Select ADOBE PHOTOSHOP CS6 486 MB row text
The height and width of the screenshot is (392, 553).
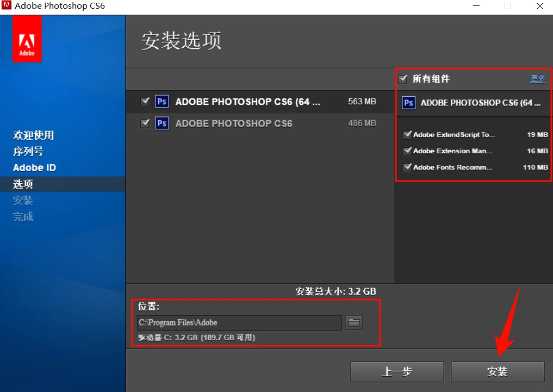click(234, 123)
